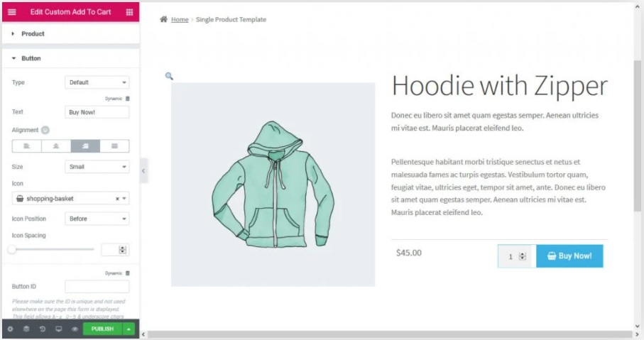Open the Navigator layers icon
The image size is (644, 340).
pyautogui.click(x=26, y=329)
